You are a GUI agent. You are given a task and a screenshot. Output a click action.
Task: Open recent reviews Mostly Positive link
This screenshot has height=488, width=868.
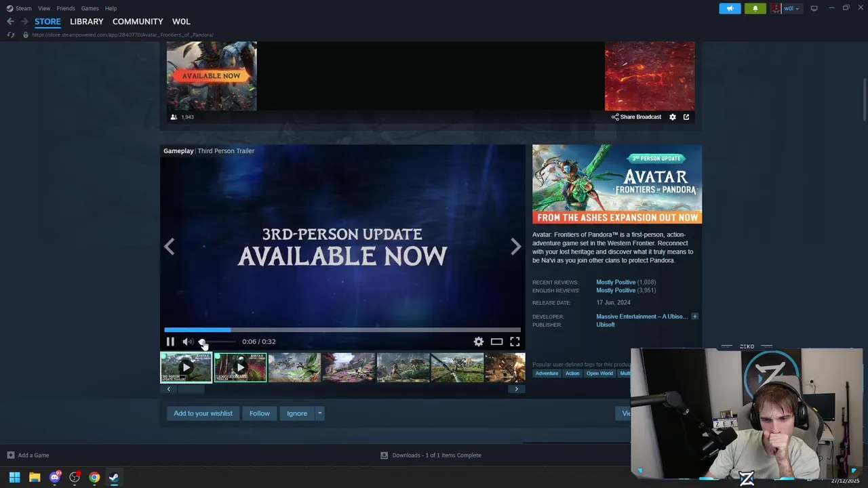pyautogui.click(x=616, y=282)
